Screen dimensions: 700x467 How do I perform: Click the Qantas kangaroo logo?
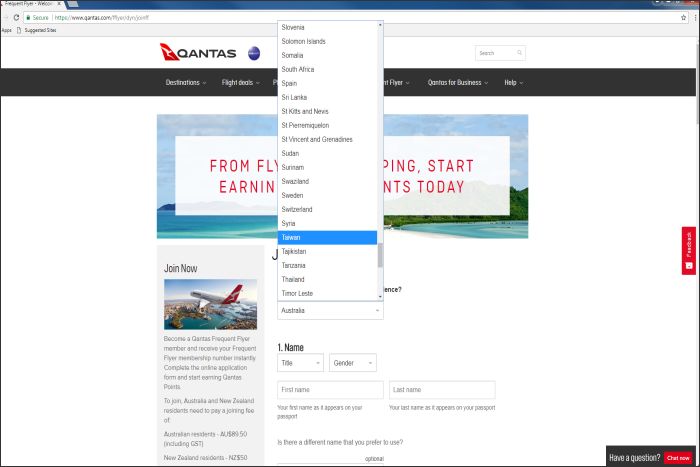[198, 52]
